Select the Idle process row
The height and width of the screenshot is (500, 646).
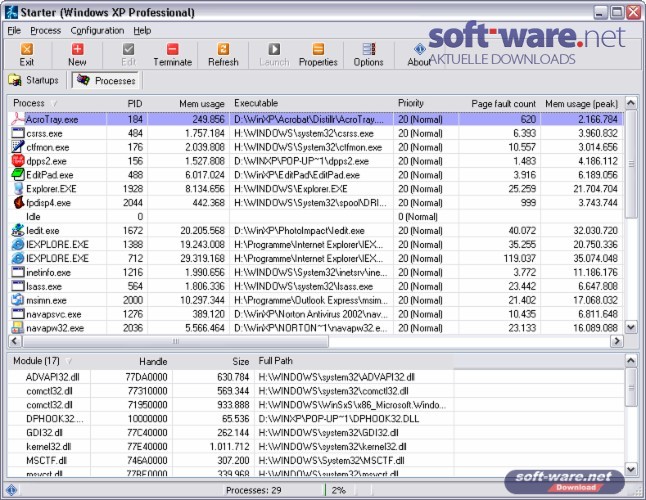(x=315, y=217)
